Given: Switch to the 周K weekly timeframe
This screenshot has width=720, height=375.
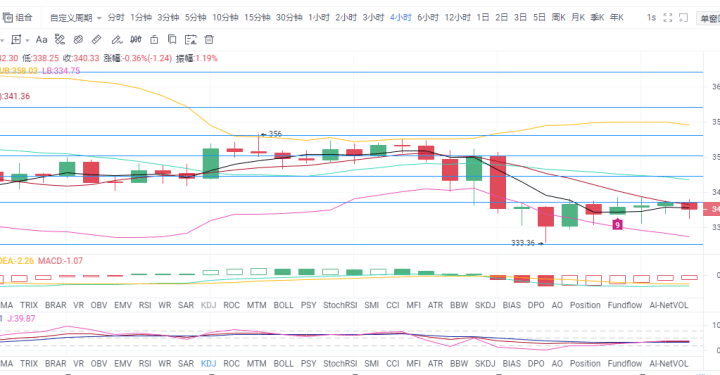Looking at the screenshot, I should coord(558,17).
